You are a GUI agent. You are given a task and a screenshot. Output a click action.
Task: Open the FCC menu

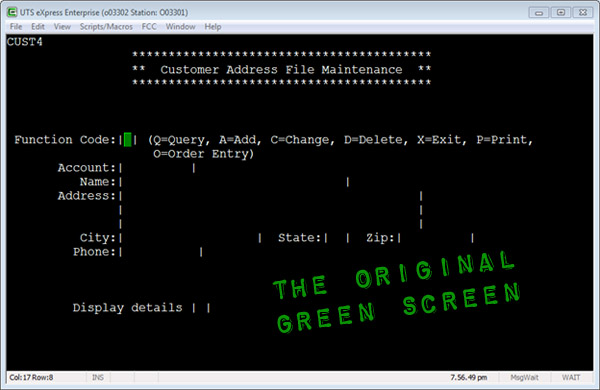(149, 26)
